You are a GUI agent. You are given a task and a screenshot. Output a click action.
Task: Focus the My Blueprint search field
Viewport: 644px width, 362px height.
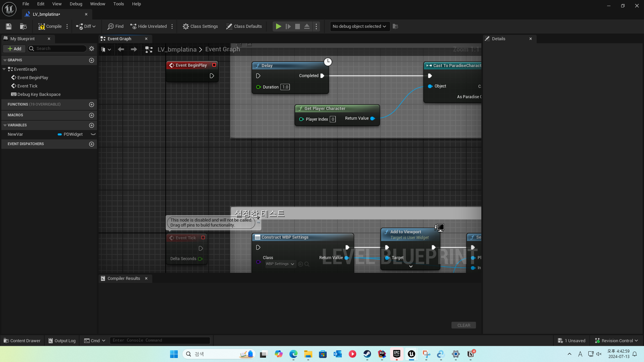point(57,49)
